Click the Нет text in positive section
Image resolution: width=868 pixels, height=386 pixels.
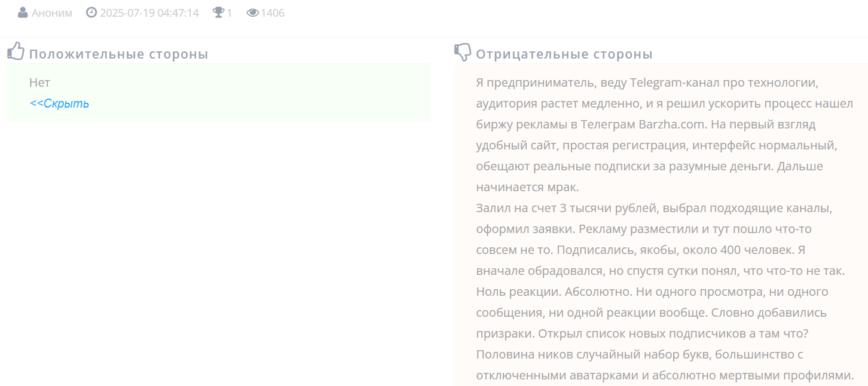point(39,82)
